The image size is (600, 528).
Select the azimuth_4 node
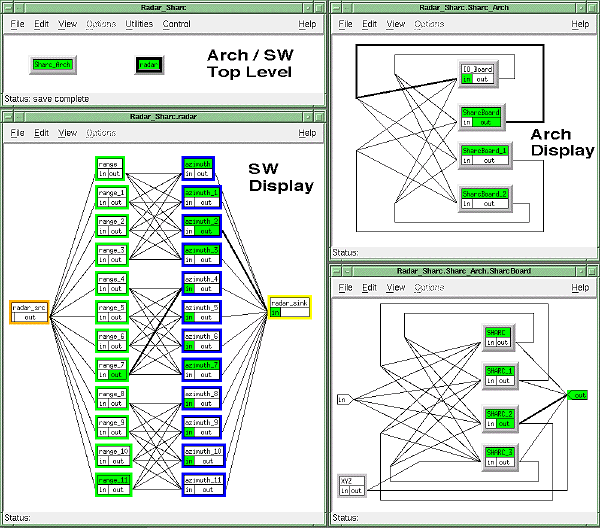click(x=201, y=279)
